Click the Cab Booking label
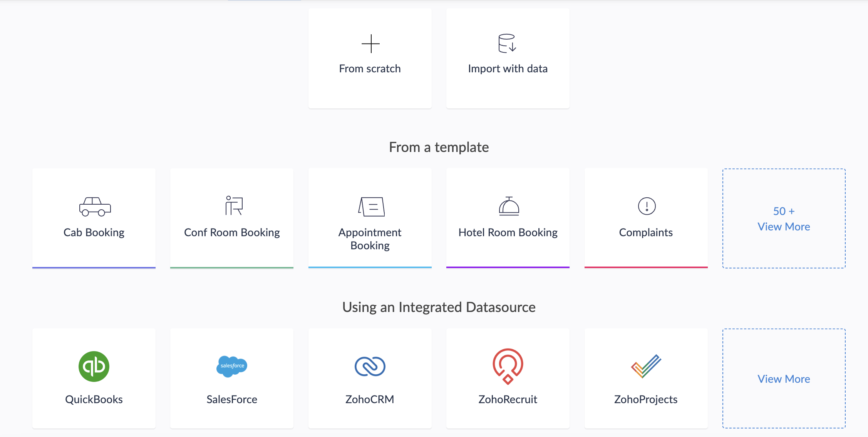Image resolution: width=868 pixels, height=437 pixels. pos(94,233)
